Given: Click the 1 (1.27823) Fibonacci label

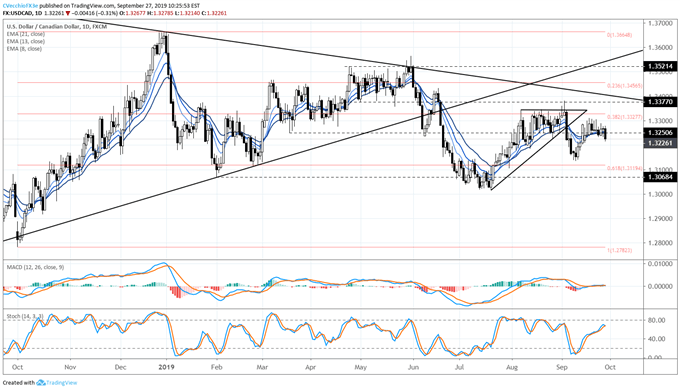Looking at the screenshot, I should click(619, 250).
